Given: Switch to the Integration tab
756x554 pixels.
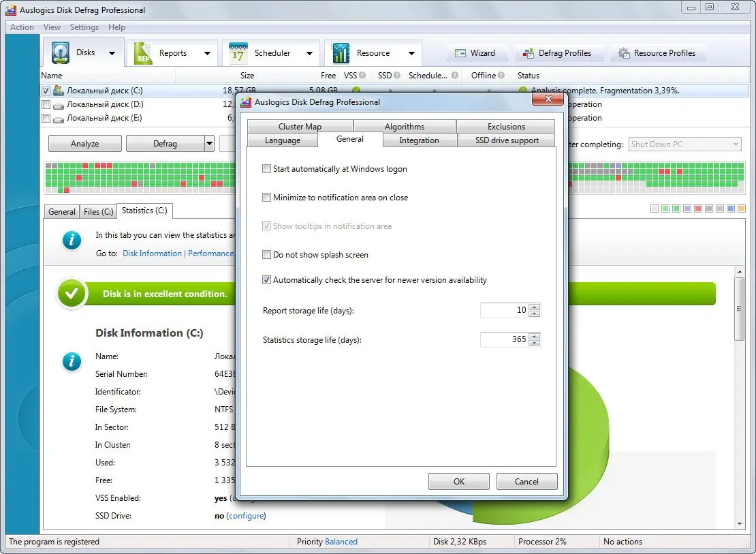Looking at the screenshot, I should [419, 140].
